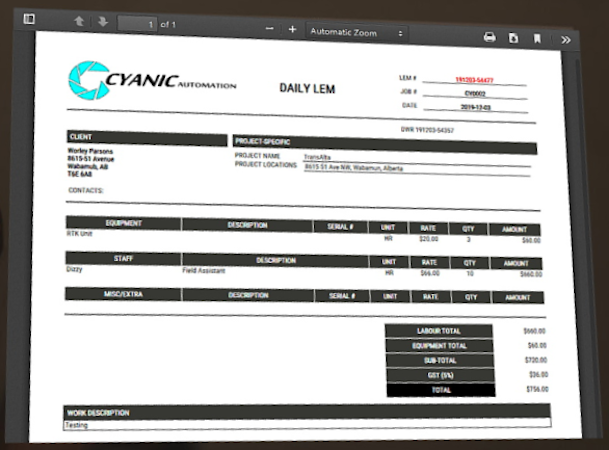This screenshot has height=450, width=609.
Task: Click the total value $756.00
Action: pos(537,389)
